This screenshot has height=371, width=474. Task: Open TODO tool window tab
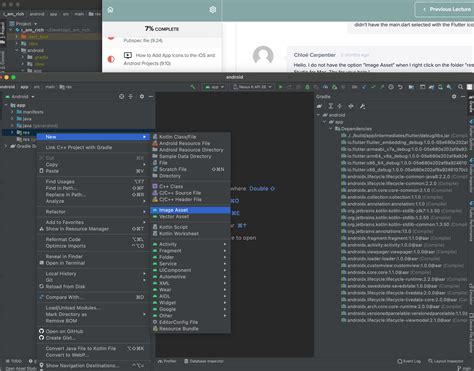[14, 361]
